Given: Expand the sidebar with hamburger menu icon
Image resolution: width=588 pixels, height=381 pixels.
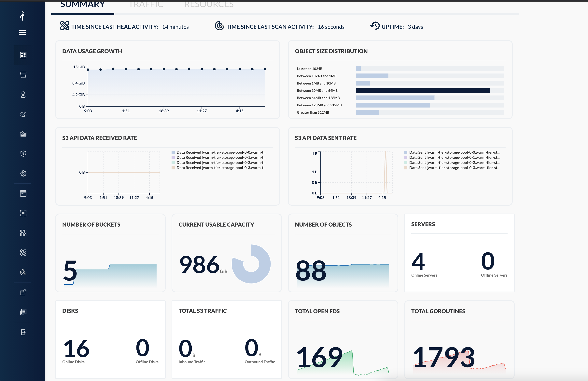Looking at the screenshot, I should (x=22, y=32).
